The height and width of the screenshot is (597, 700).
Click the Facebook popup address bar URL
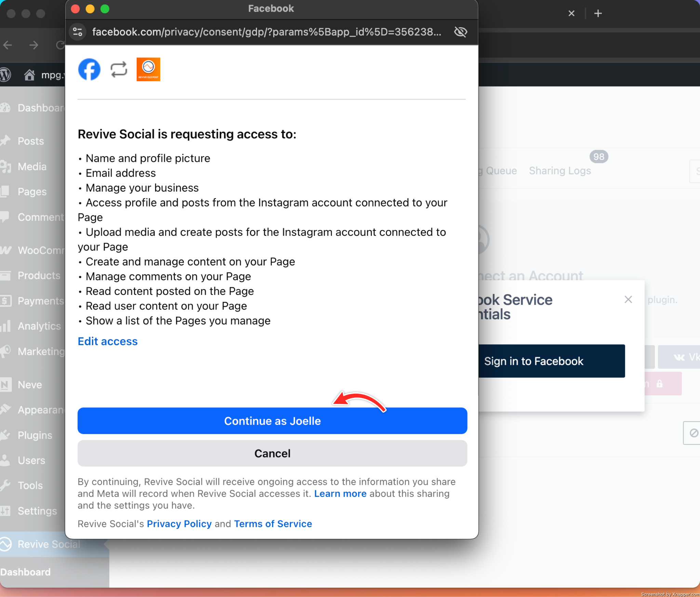[267, 32]
